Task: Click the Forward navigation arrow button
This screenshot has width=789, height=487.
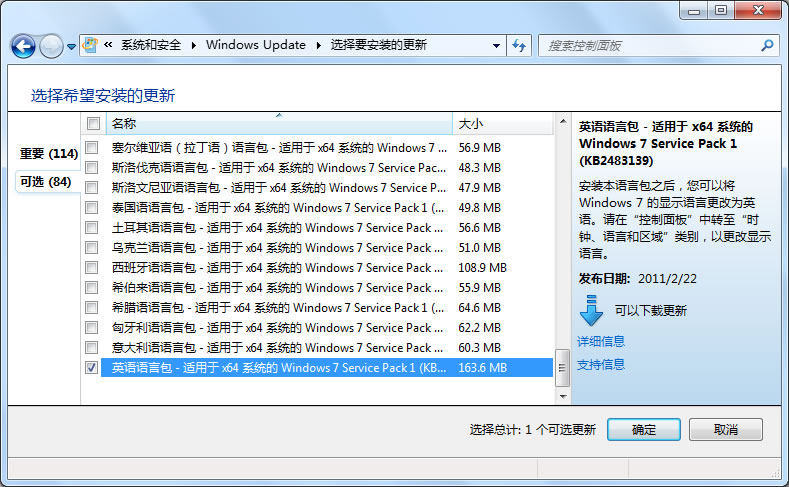Action: 51,46
